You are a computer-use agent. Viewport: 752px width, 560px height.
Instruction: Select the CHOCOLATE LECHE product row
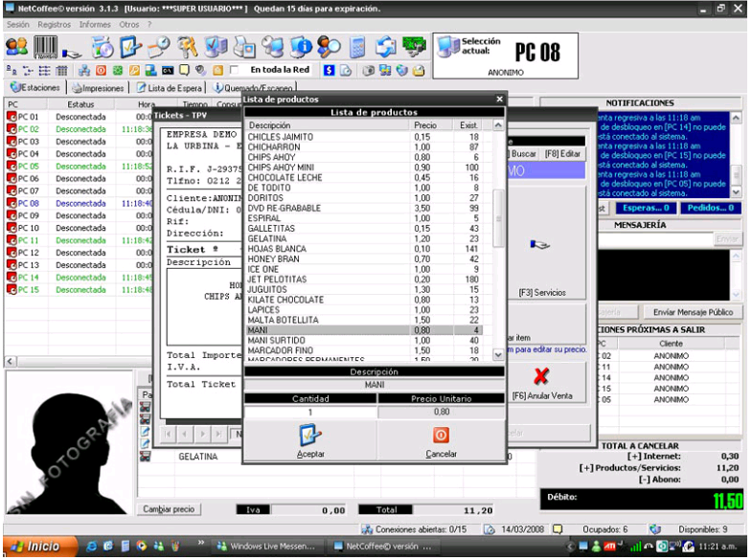click(363, 178)
